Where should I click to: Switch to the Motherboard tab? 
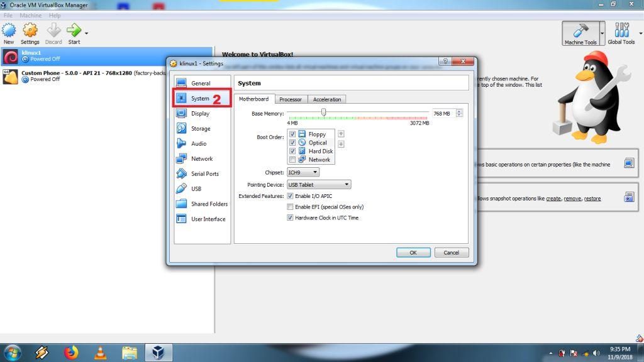click(x=254, y=99)
